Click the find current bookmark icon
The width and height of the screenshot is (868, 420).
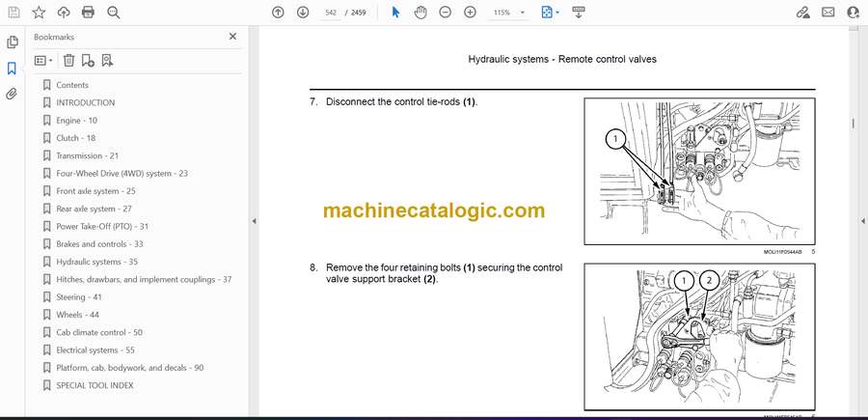tap(107, 61)
